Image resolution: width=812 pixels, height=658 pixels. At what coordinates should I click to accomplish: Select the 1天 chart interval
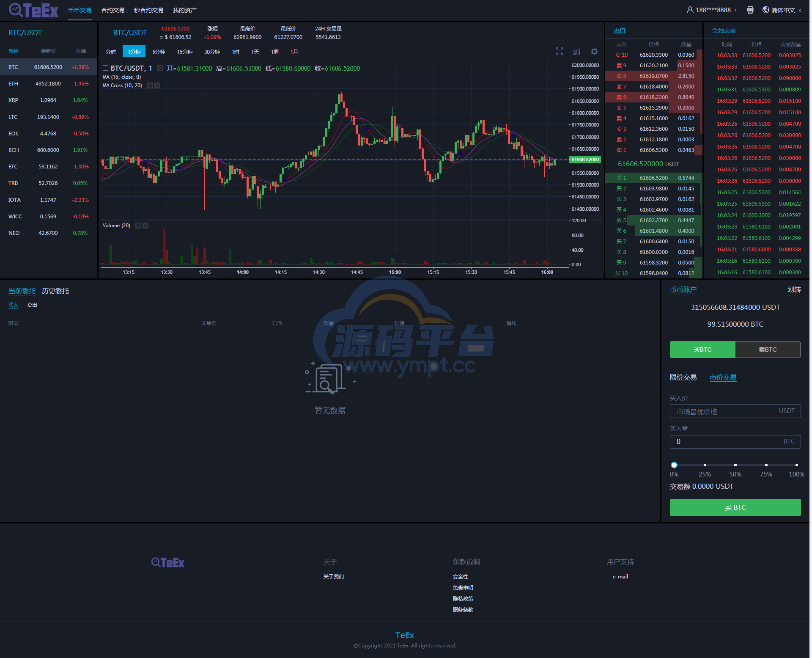pos(255,52)
